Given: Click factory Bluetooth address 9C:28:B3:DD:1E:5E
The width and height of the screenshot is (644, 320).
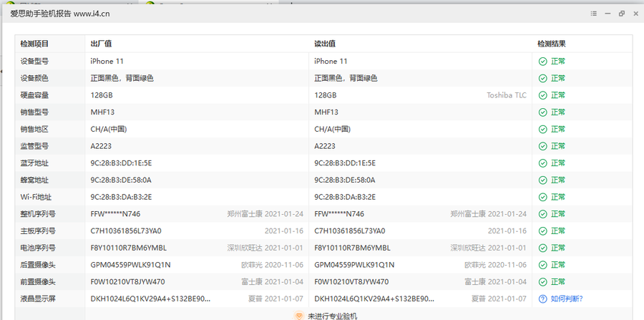Looking at the screenshot, I should point(121,163).
